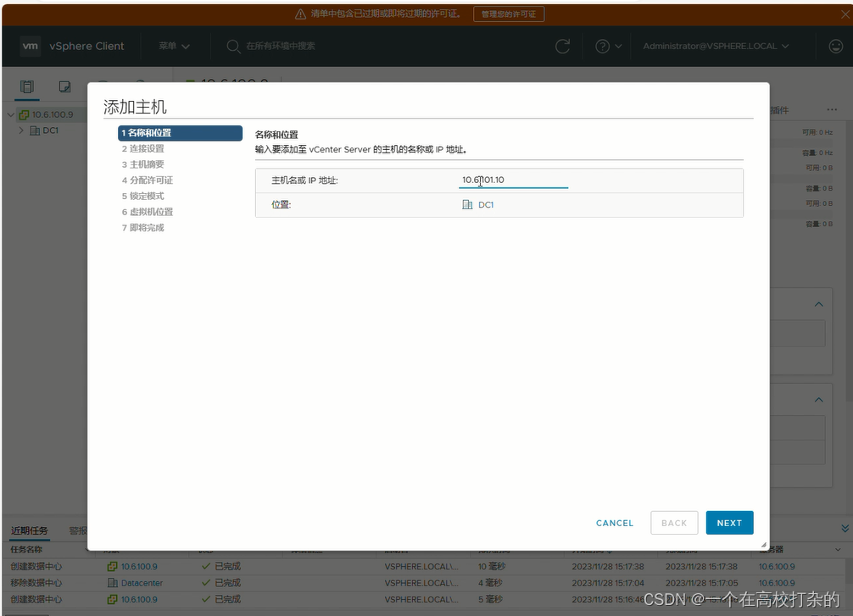
Task: Collapse the 10.6.100.9 tree node
Action: click(x=11, y=114)
